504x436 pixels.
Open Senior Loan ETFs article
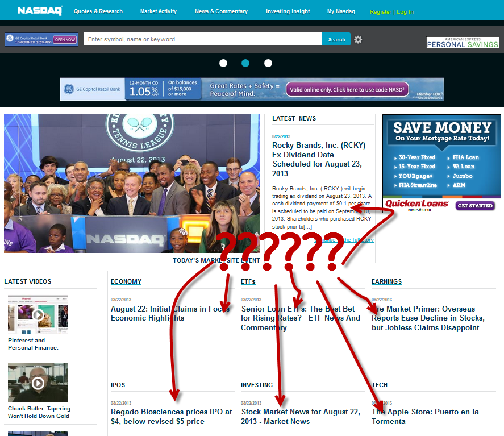click(x=301, y=318)
